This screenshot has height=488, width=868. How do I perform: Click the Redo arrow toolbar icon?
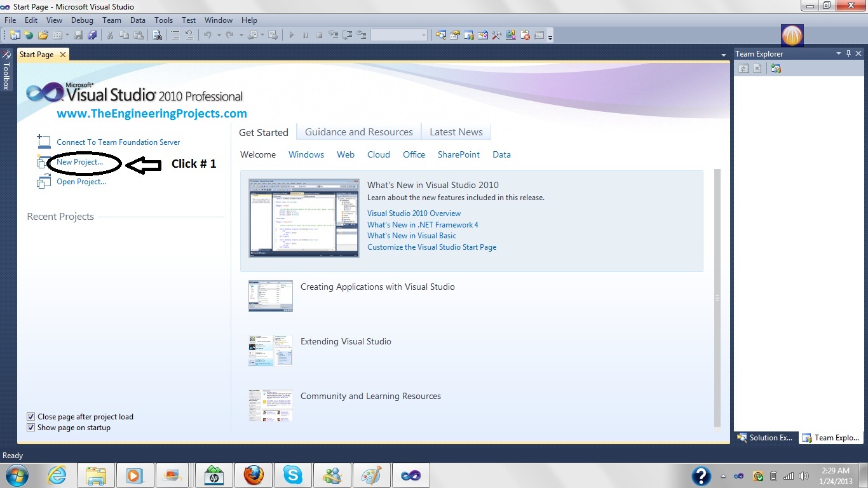229,35
